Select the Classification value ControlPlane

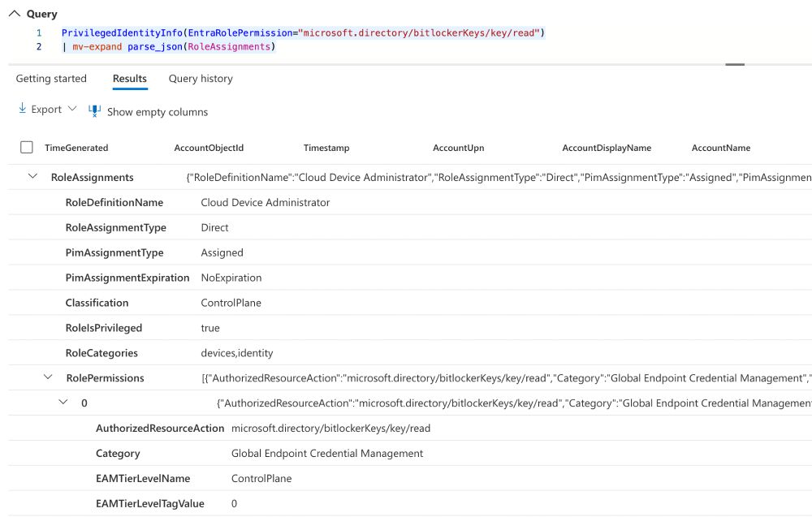(x=231, y=303)
